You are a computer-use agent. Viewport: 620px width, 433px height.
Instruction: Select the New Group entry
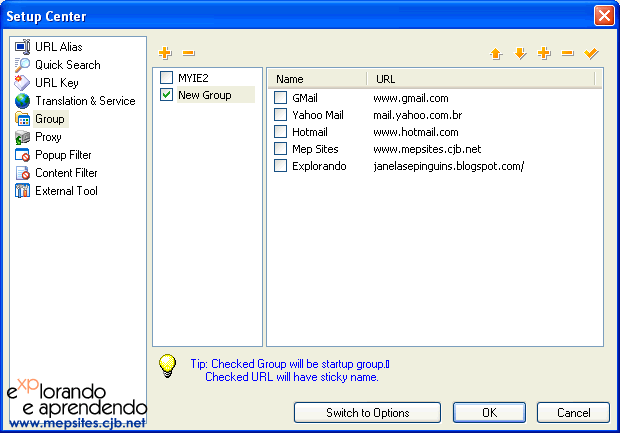pos(205,95)
